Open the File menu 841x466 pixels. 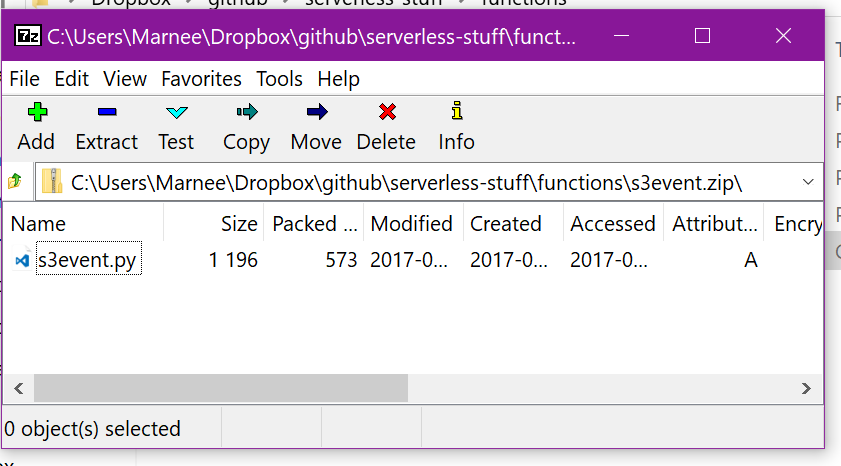(24, 79)
